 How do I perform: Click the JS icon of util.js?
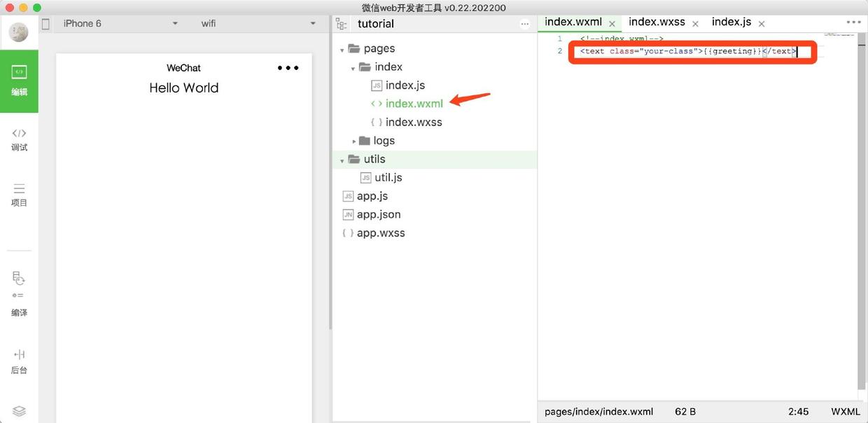point(365,178)
